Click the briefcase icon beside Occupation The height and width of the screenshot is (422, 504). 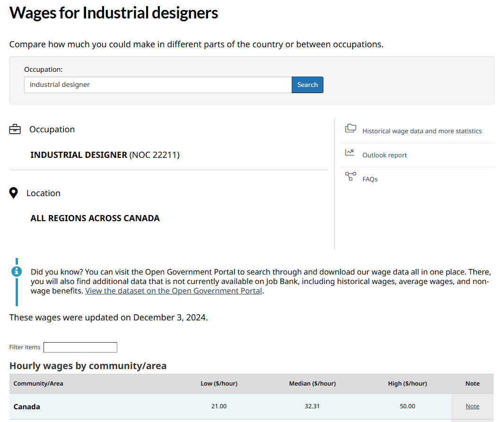tap(15, 129)
